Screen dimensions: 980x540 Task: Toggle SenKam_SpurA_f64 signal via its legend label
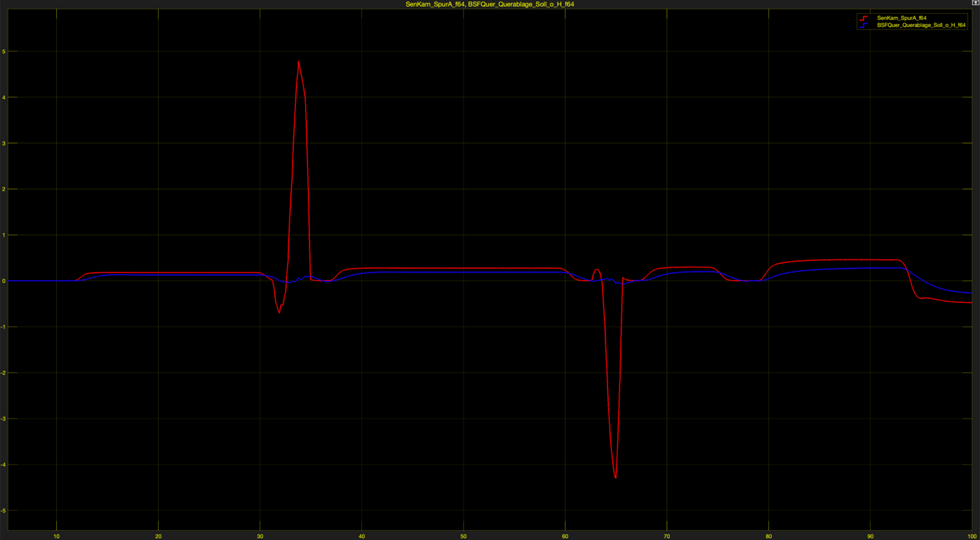pyautogui.click(x=901, y=18)
